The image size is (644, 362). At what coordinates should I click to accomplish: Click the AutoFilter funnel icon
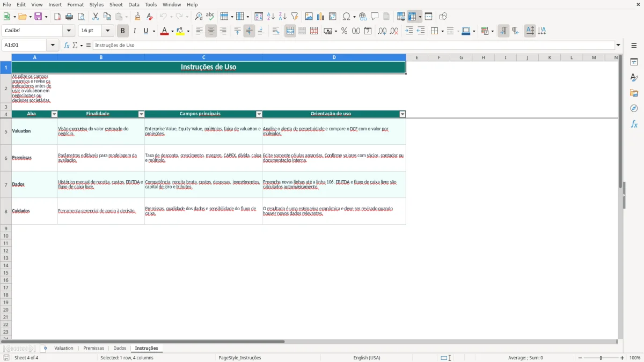point(294,17)
